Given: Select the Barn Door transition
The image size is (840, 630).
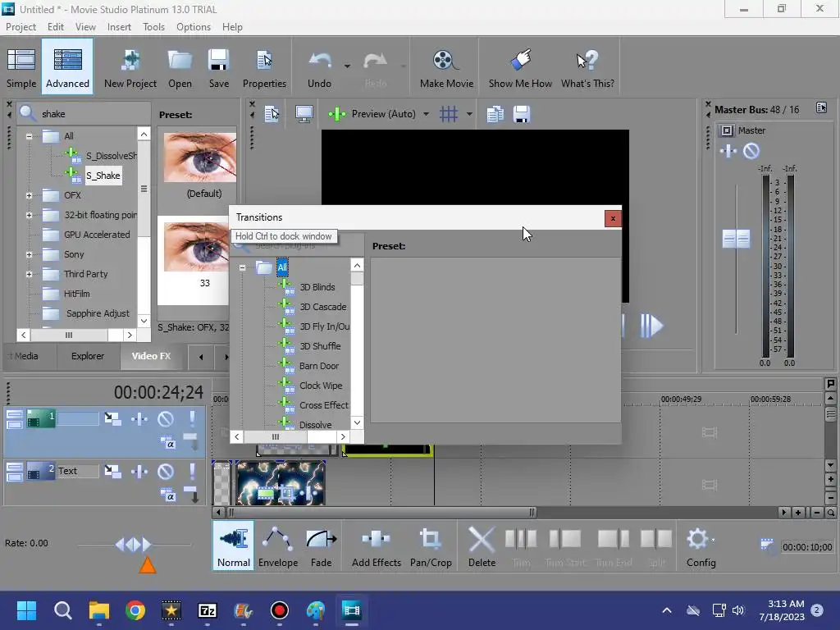Looking at the screenshot, I should [319, 366].
